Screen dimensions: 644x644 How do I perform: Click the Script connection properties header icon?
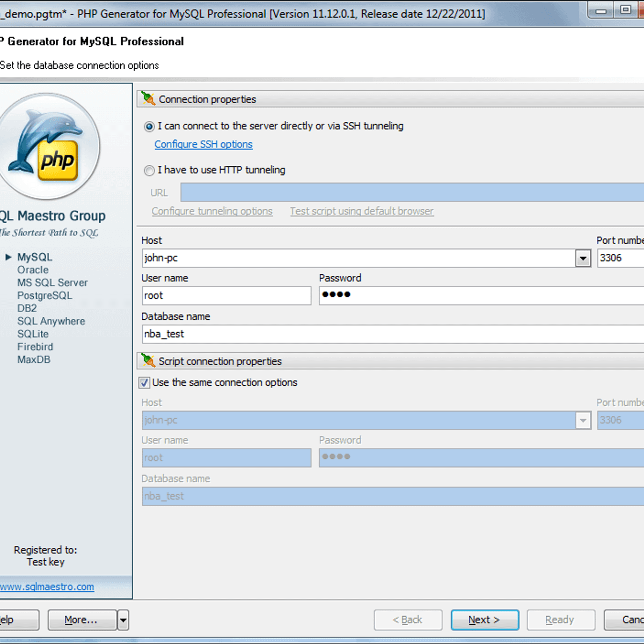(148, 361)
